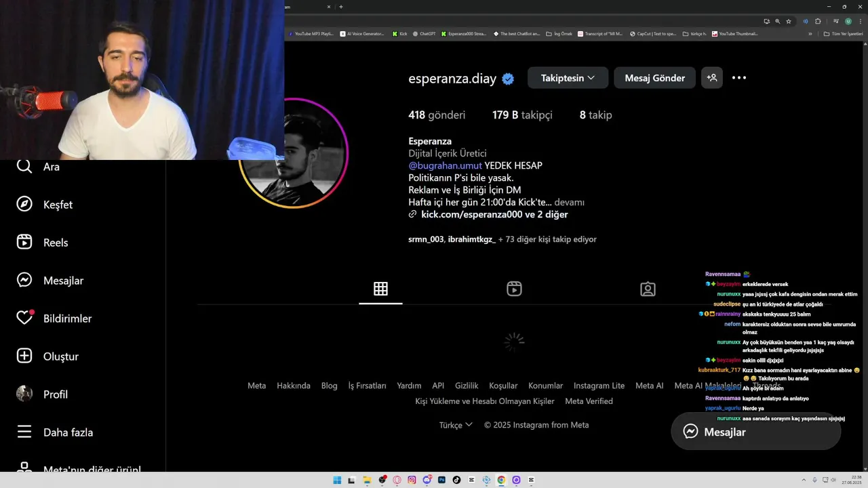Click the Meta footer link
This screenshot has height=488, width=868.
256,386
